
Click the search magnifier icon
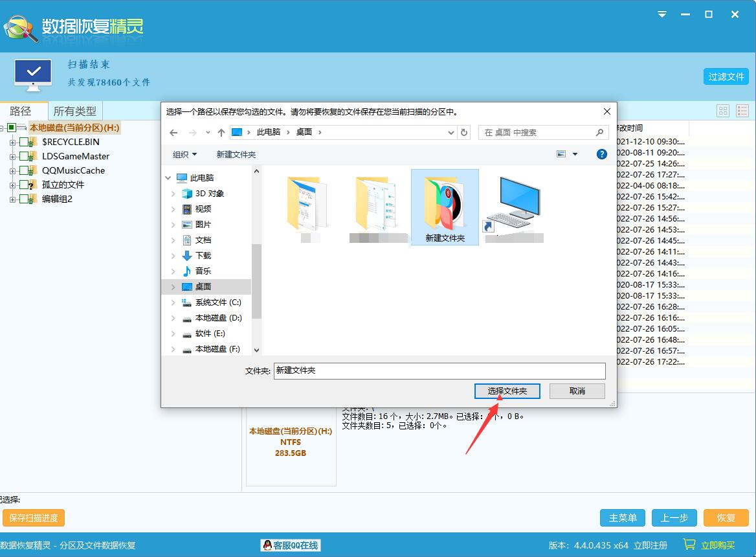[599, 132]
